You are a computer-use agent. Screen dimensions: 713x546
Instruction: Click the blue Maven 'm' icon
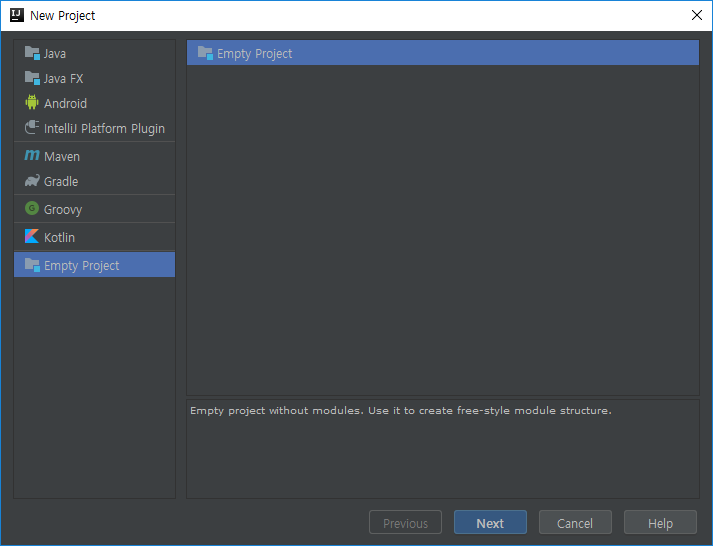(32, 155)
